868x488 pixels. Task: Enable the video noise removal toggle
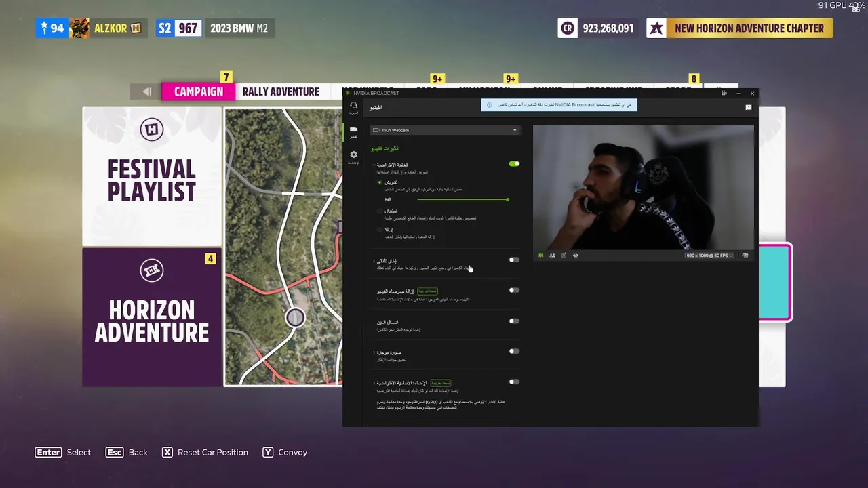(x=514, y=290)
